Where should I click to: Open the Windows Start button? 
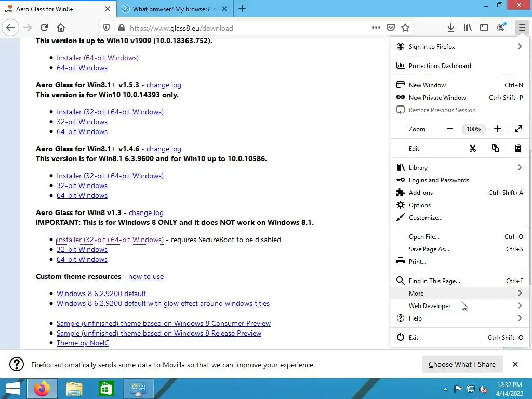(12, 389)
